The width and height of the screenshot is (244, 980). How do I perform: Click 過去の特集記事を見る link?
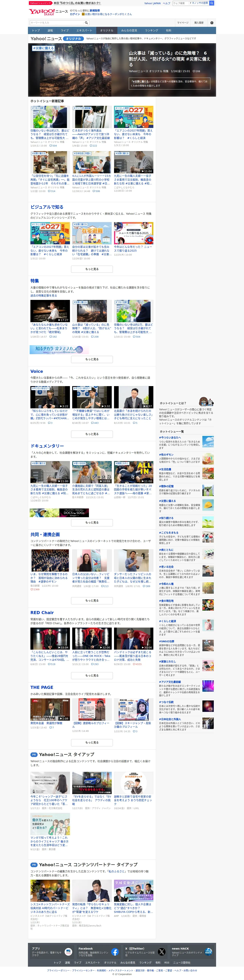pos(43,296)
